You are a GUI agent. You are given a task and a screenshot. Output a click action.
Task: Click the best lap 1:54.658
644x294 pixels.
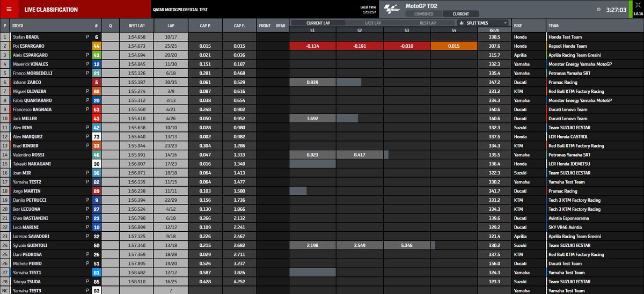(137, 38)
